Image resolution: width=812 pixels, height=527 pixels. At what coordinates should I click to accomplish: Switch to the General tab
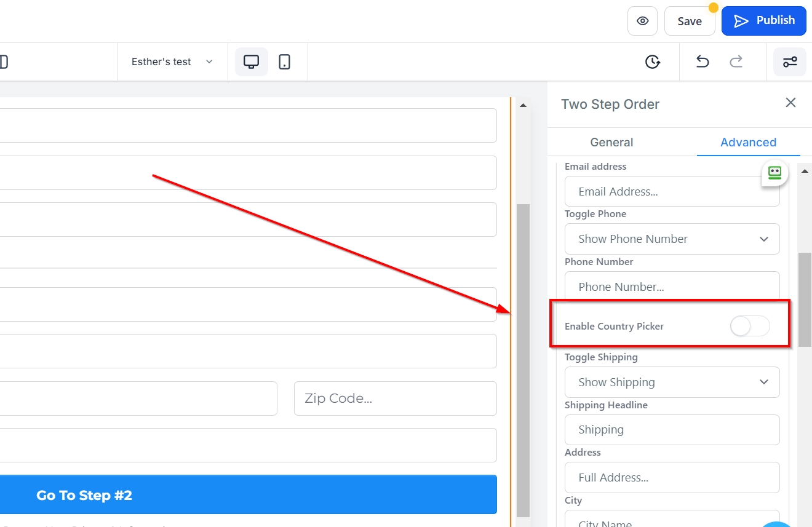pyautogui.click(x=611, y=142)
